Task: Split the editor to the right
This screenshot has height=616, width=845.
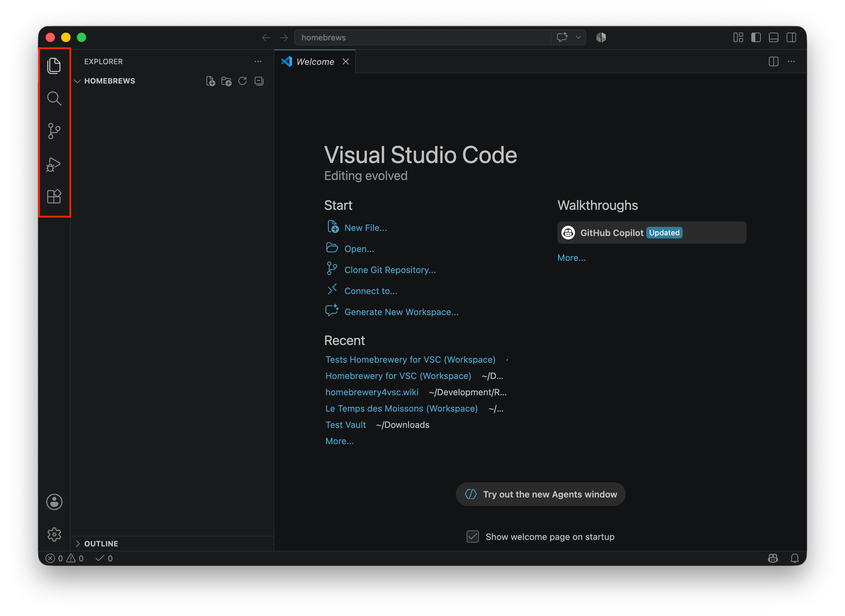Action: [x=774, y=61]
